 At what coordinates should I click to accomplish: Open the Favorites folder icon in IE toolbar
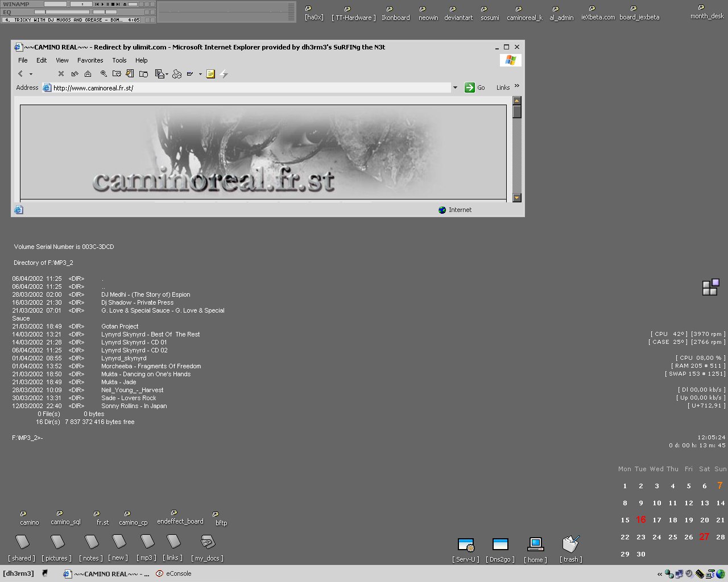point(117,74)
